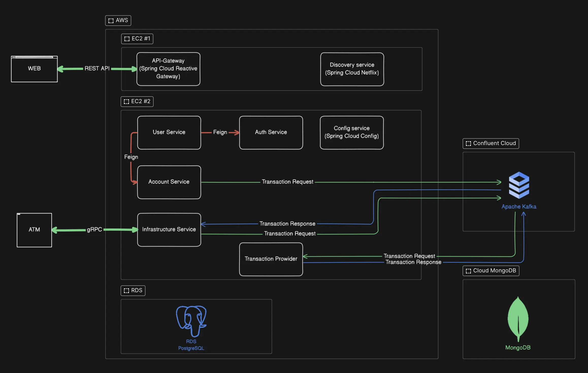Select the Transaction Prowider node
This screenshot has height=373, width=588.
click(271, 259)
